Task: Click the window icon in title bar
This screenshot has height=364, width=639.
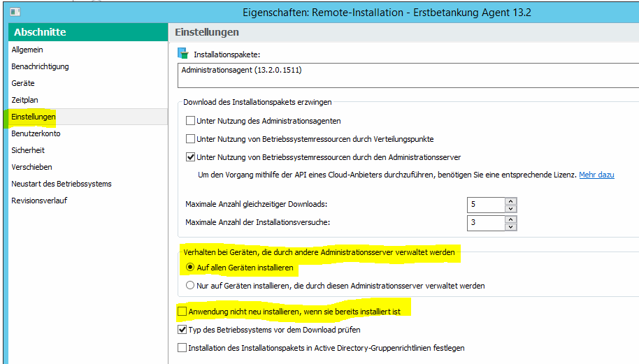Action: tap(15, 12)
